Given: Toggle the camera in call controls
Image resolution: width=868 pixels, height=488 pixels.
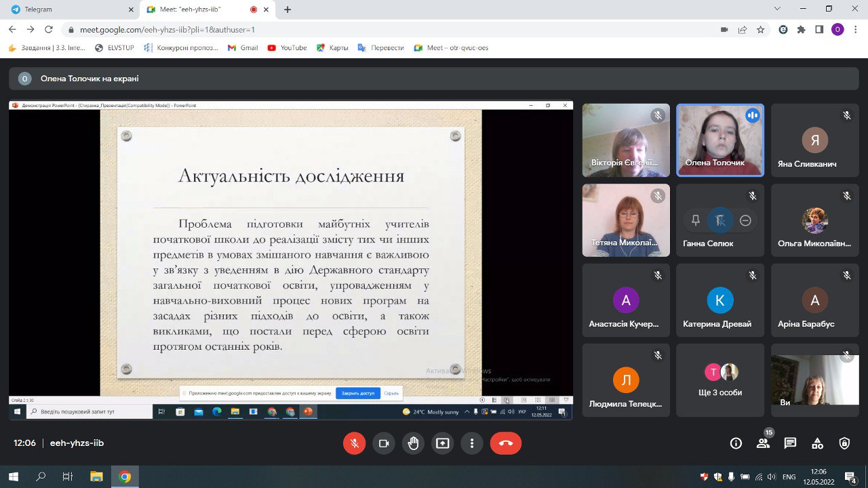Looking at the screenshot, I should (383, 443).
